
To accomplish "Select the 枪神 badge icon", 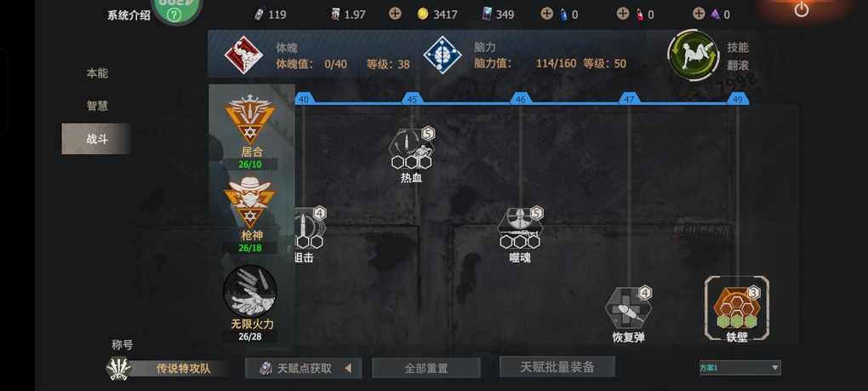I will (x=250, y=203).
